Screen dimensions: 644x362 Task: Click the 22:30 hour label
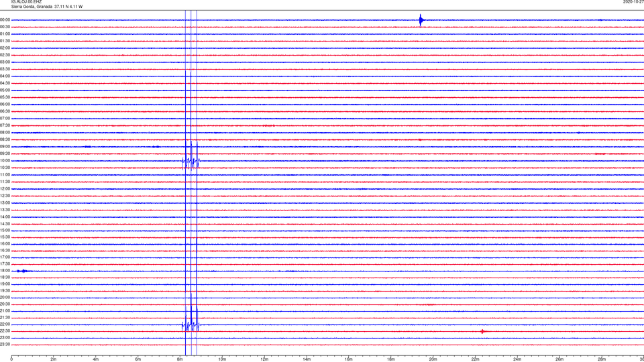[5, 330]
